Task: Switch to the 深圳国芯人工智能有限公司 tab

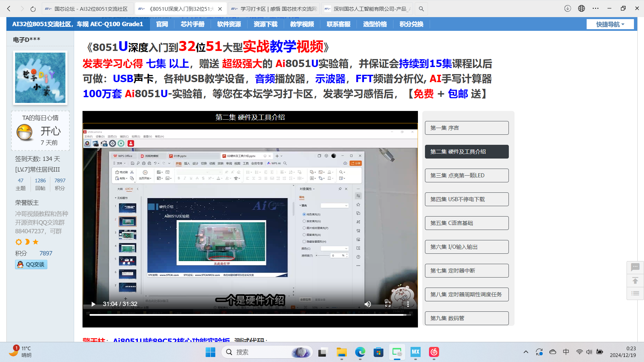Action: (367, 9)
